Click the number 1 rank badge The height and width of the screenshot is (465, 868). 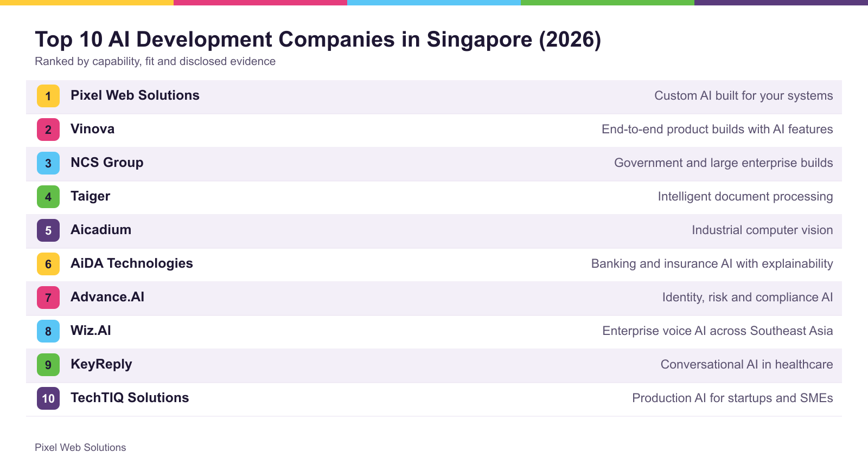click(48, 96)
